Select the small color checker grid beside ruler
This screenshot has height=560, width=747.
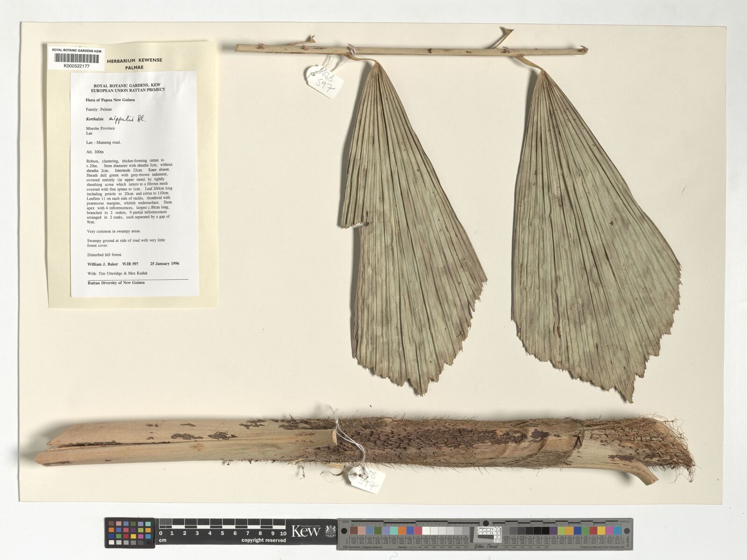pyautogui.click(x=130, y=532)
